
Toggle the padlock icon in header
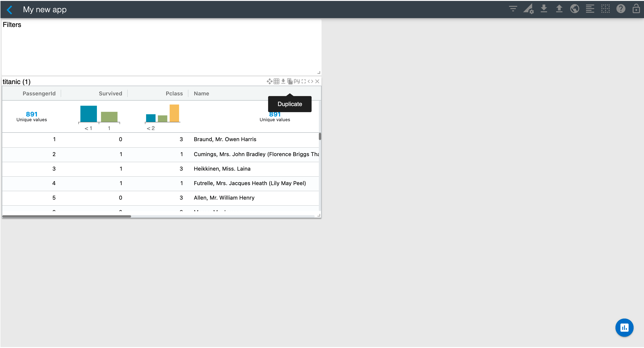[636, 9]
